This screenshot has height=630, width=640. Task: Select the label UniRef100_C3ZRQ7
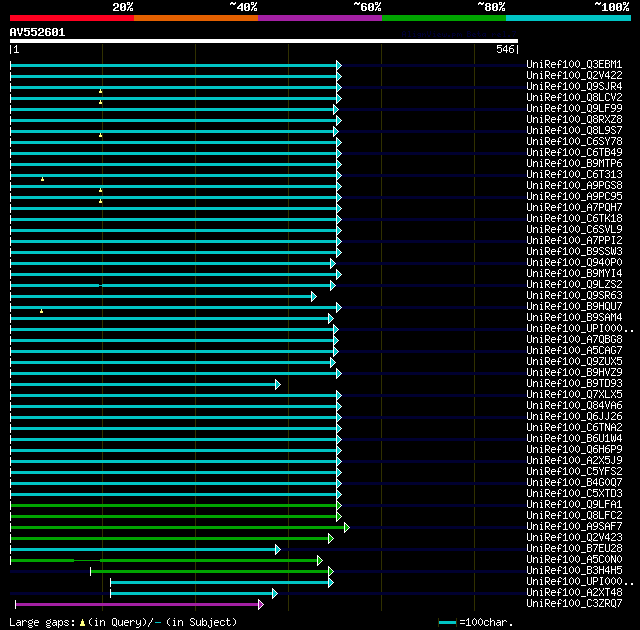click(574, 604)
